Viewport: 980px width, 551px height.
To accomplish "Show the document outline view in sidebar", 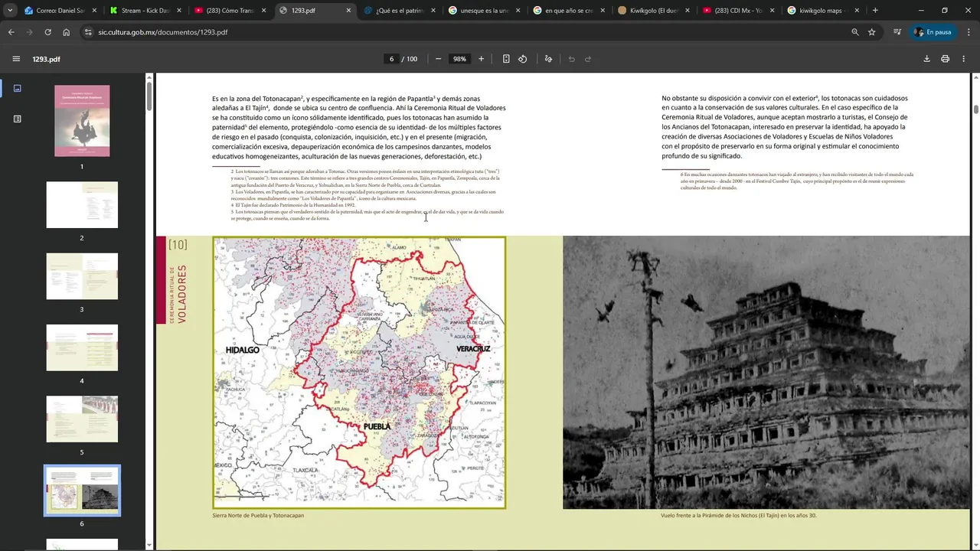I will point(17,119).
